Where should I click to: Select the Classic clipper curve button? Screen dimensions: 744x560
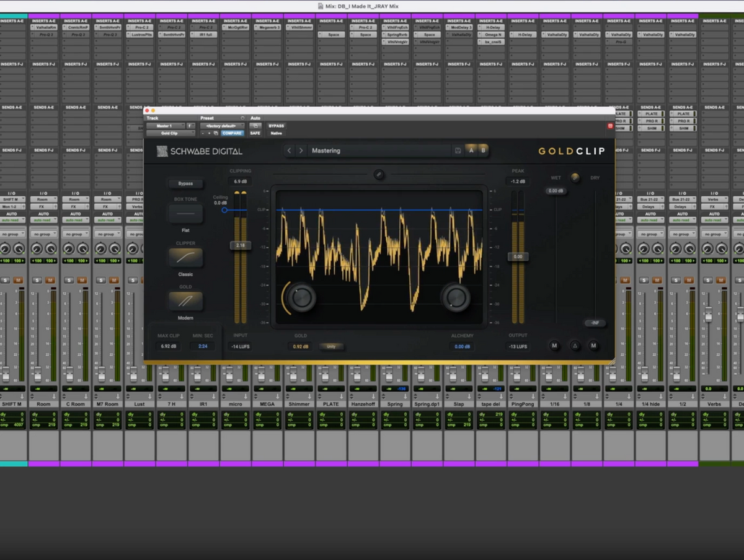click(185, 257)
